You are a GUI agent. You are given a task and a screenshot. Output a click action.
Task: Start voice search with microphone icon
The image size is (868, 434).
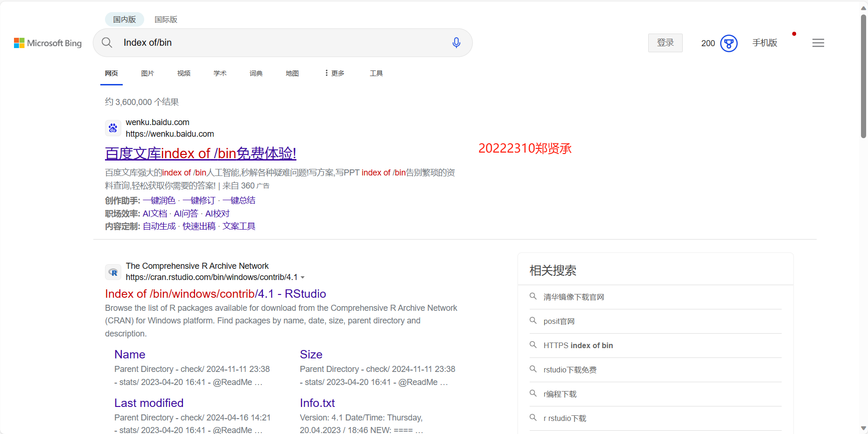456,42
